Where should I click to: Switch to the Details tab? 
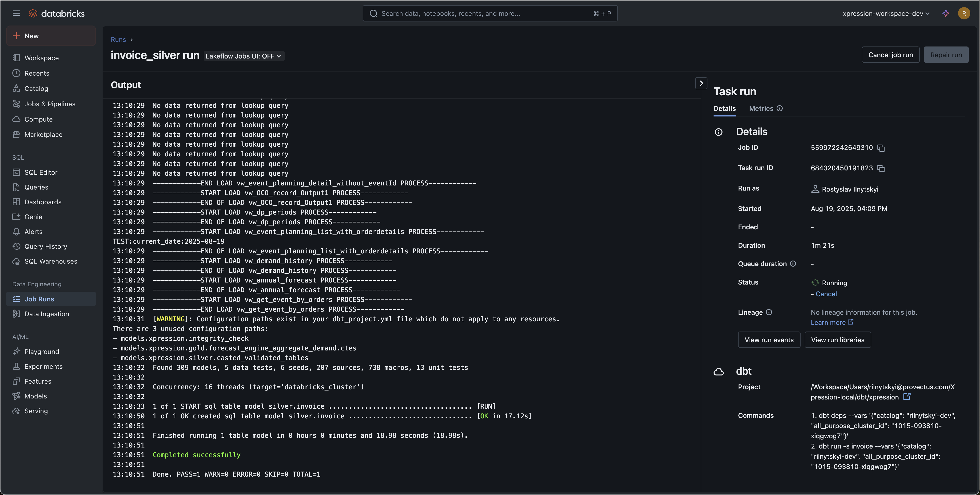(724, 109)
